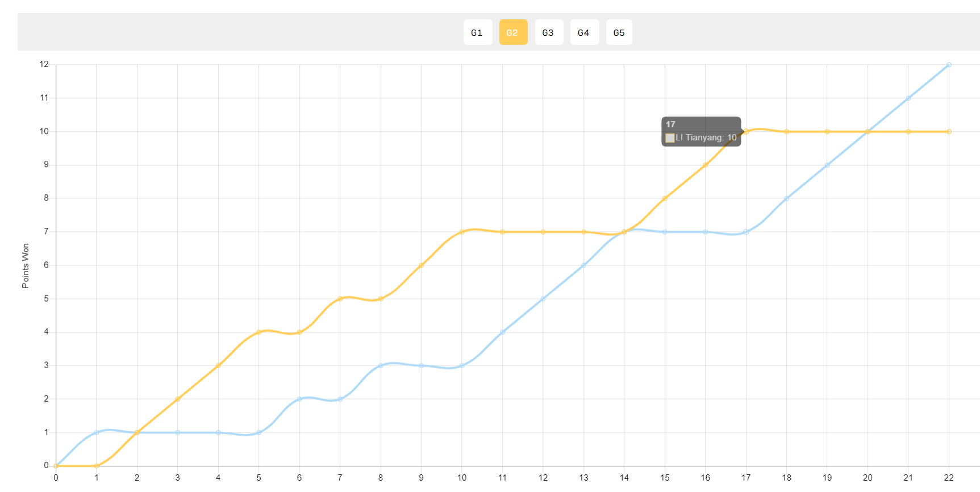980x492 pixels.
Task: Switch to the G5 tab
Action: [x=619, y=32]
